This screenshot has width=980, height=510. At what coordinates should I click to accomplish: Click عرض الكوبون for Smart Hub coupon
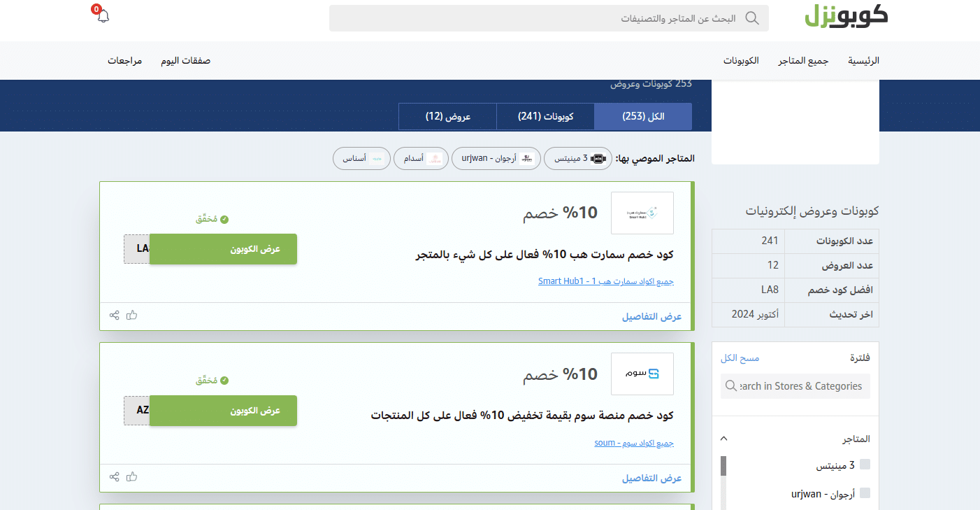[223, 249]
